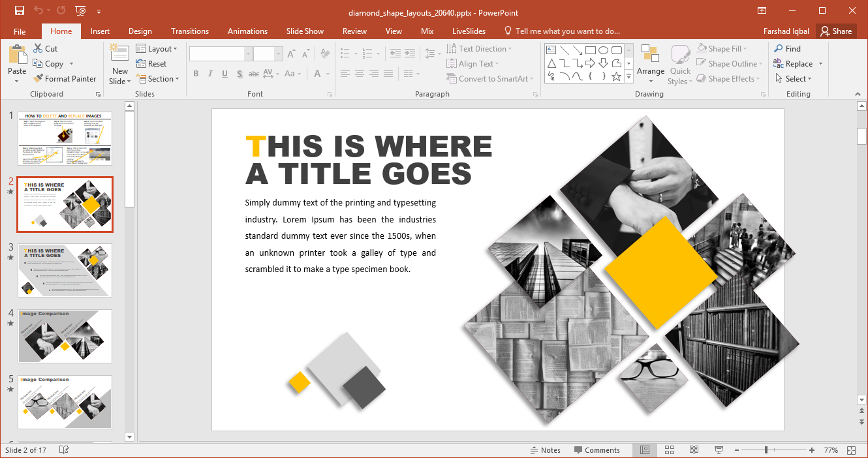Open the Section dropdown menu

[157, 79]
